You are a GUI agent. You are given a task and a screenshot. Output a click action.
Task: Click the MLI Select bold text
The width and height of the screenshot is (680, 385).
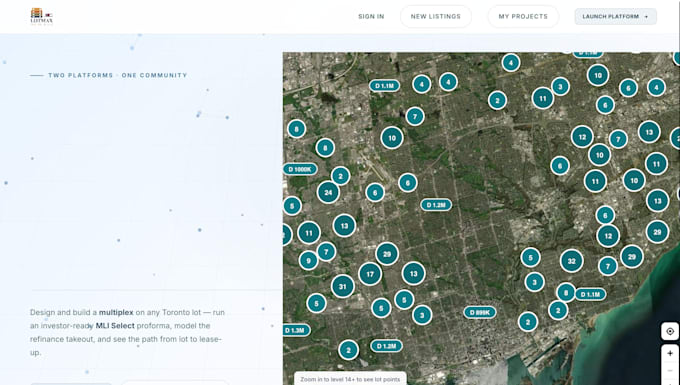tap(115, 326)
